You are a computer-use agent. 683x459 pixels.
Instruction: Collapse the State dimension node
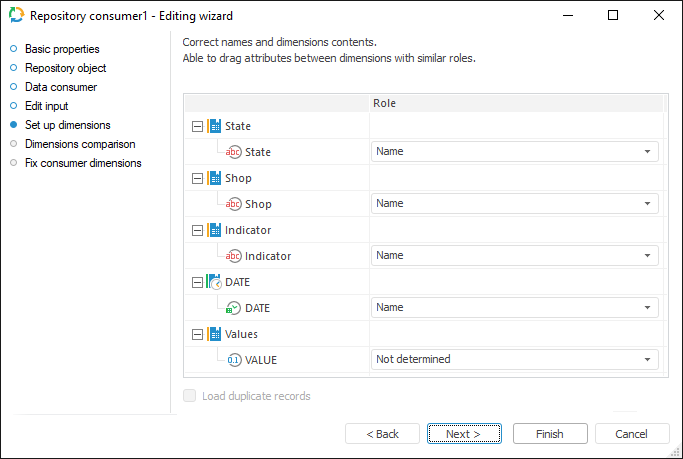pos(196,126)
